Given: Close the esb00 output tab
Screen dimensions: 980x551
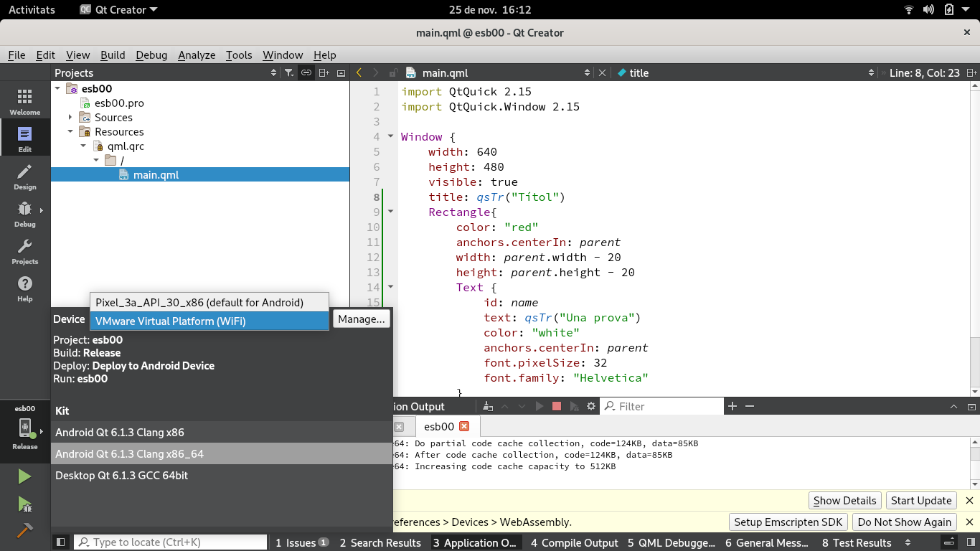Looking at the screenshot, I should [x=464, y=426].
